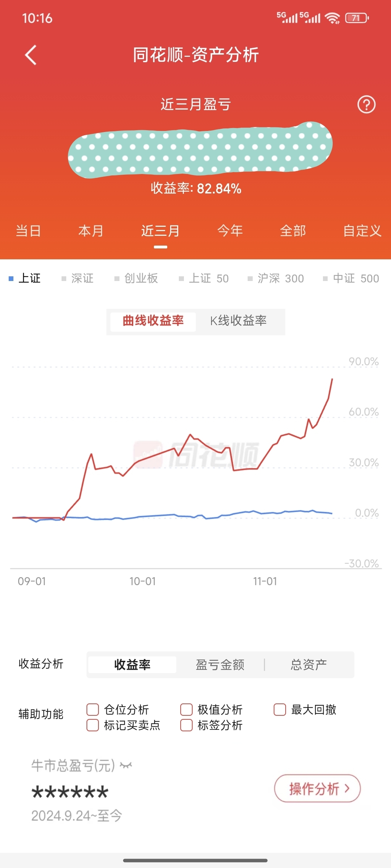
Task: Enable the 极值分析 checkbox
Action: (186, 710)
